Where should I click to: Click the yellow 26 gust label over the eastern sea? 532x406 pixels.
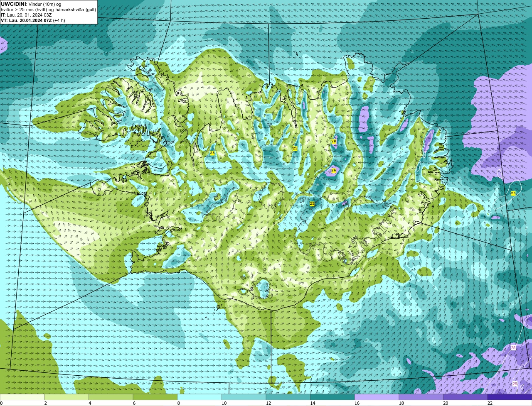[513, 193]
